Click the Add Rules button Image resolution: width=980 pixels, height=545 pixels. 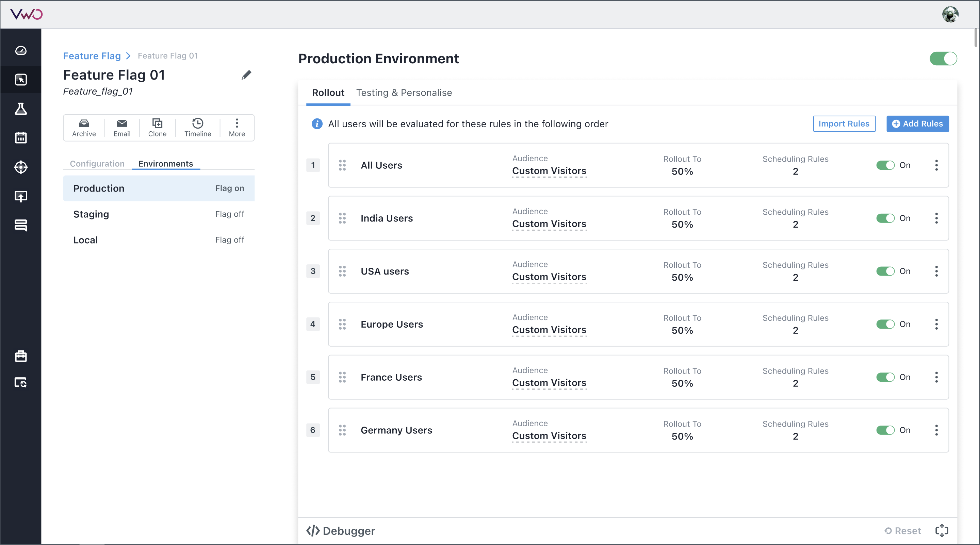point(918,123)
